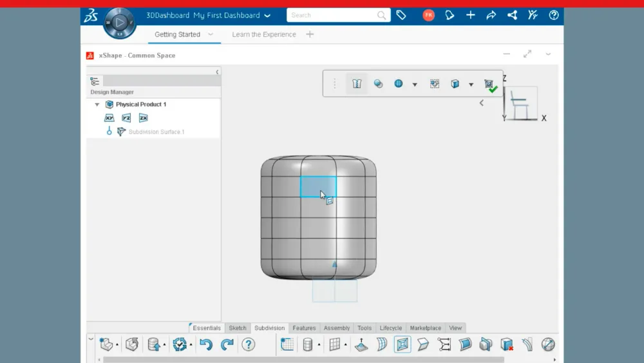Image resolution: width=644 pixels, height=363 pixels.
Task: Click the tree view icon above Design Manager
Action: coord(95,81)
